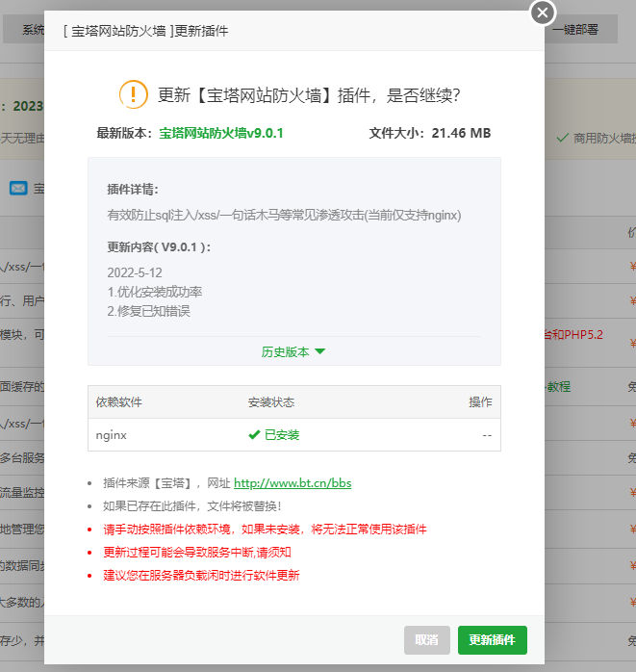Close the update plugin dialog
This screenshot has width=636, height=672.
point(543,13)
